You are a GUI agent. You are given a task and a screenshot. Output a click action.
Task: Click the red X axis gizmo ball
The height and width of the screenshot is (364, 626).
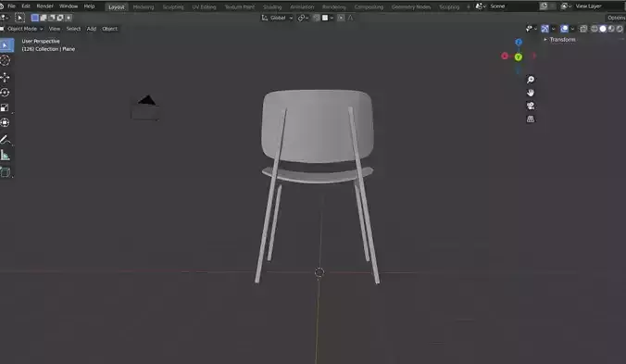(505, 56)
